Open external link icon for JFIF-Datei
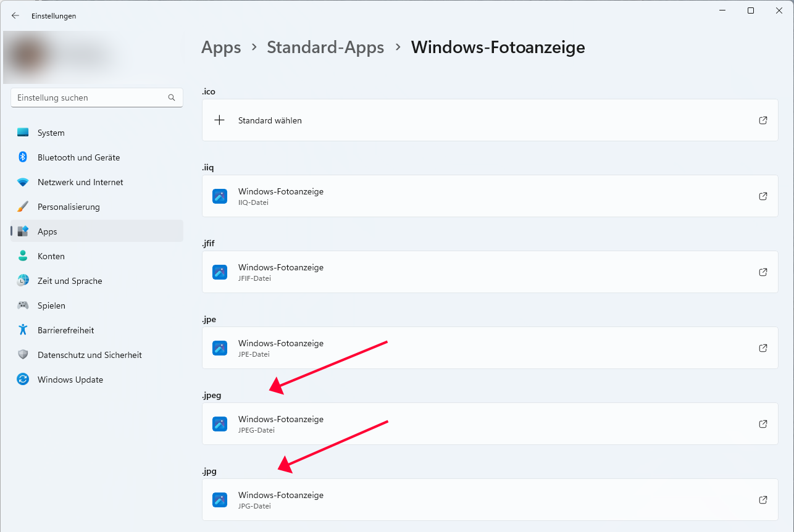The width and height of the screenshot is (794, 532). coord(763,272)
